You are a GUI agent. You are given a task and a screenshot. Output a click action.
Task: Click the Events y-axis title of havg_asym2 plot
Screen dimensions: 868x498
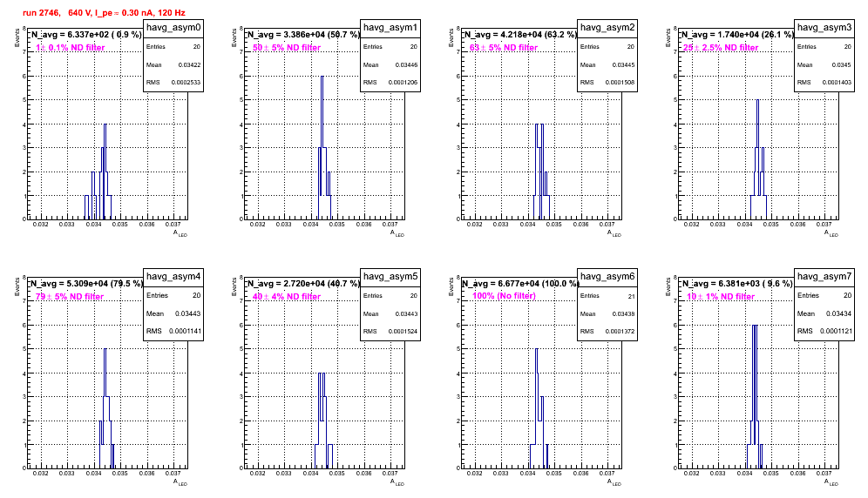point(451,37)
